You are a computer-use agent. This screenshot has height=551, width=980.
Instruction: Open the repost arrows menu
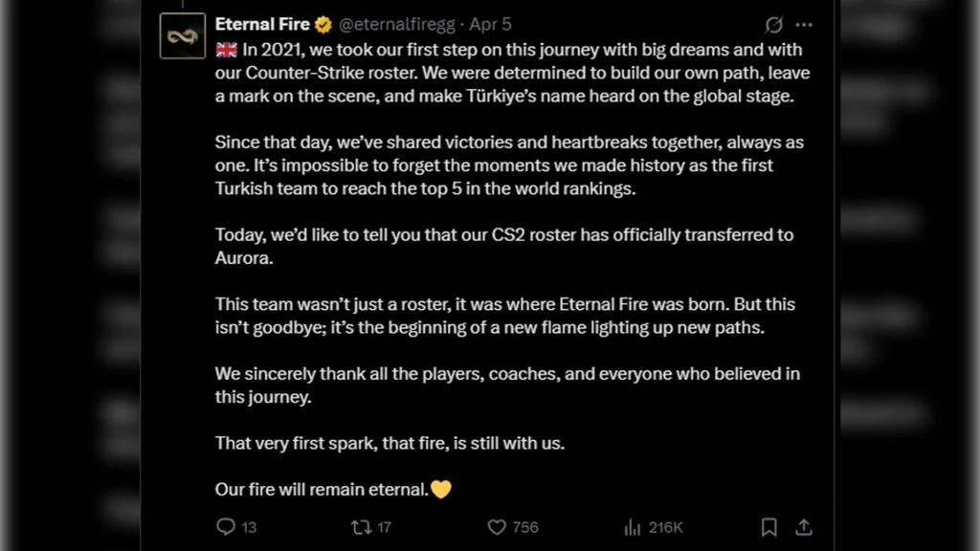(x=361, y=527)
